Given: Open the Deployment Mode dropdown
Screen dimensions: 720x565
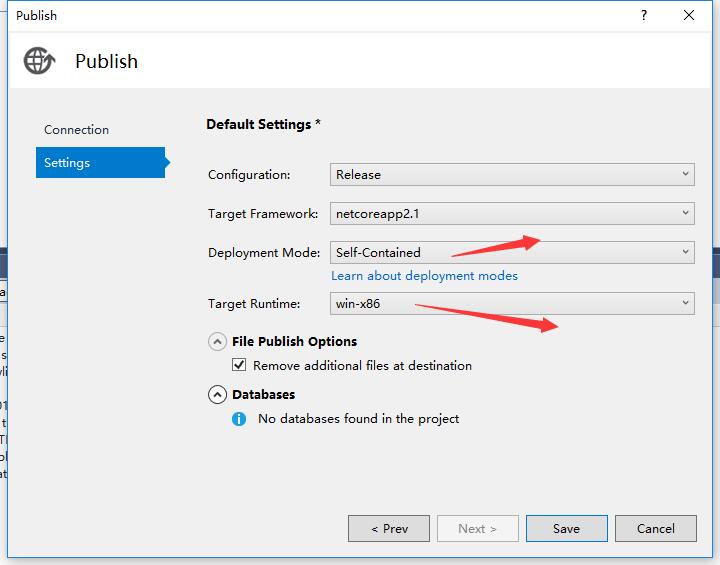Looking at the screenshot, I should point(512,253).
